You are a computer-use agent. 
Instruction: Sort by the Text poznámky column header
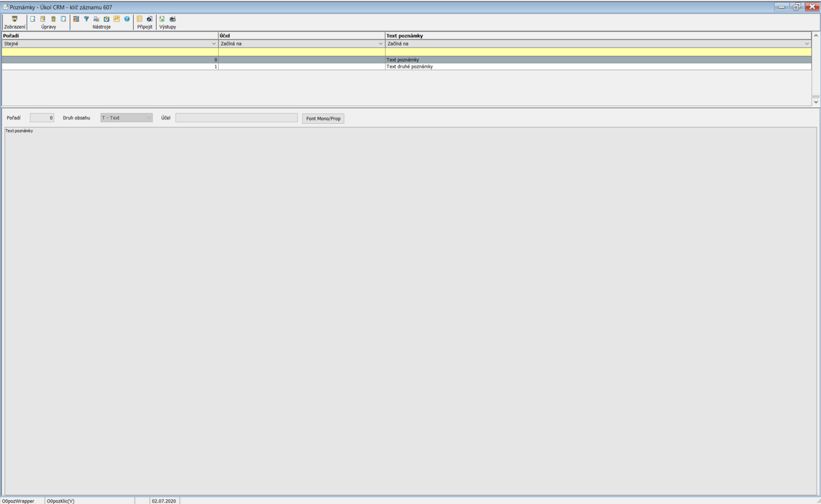tap(404, 36)
